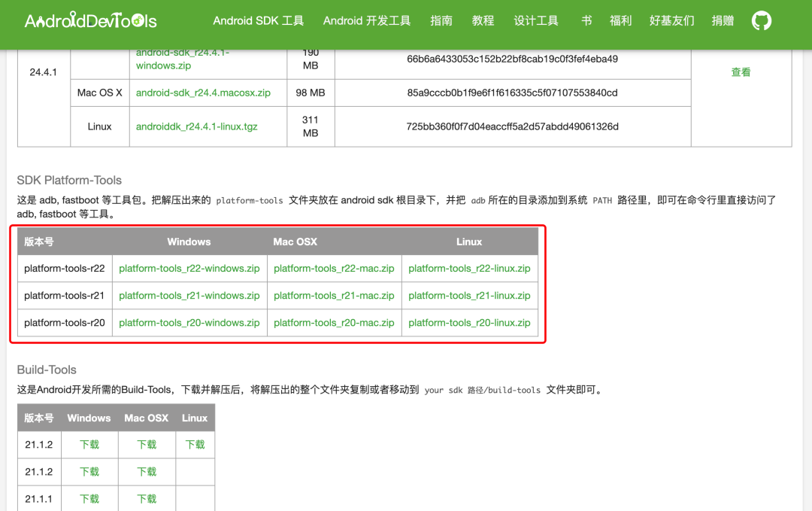The height and width of the screenshot is (511, 812).
Task: Open the 好基友们 page
Action: tap(671, 20)
